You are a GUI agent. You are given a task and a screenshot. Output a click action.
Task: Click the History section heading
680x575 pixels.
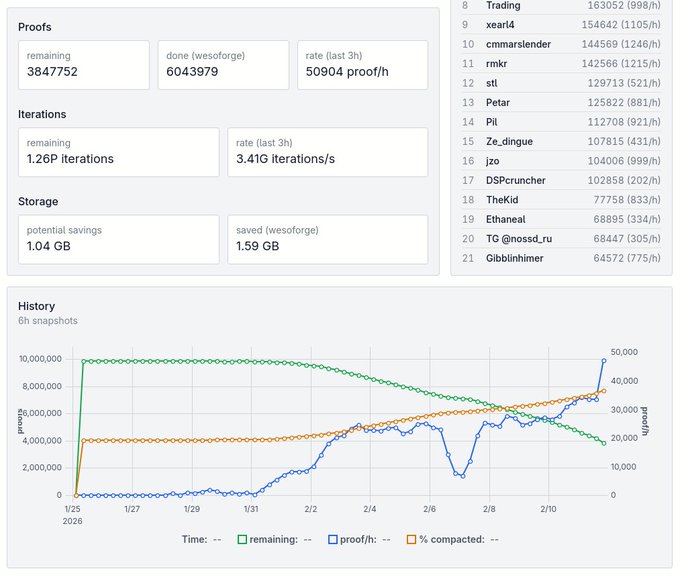coord(37,306)
